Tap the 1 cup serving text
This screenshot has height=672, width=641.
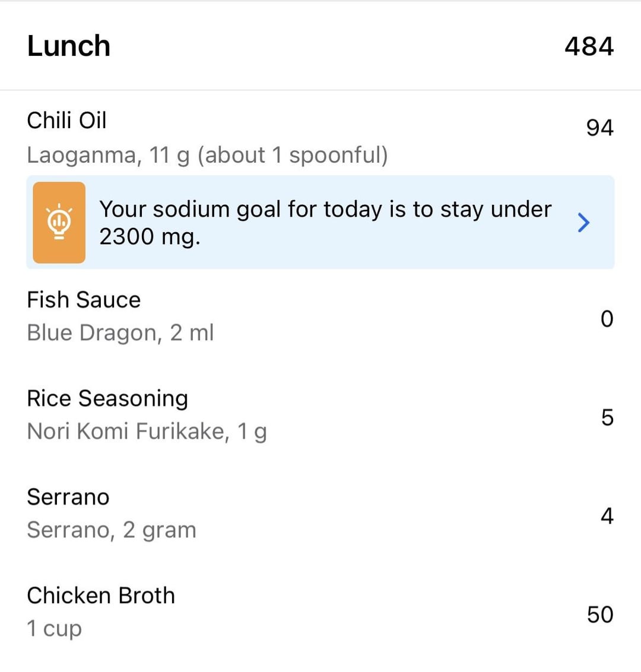[54, 629]
